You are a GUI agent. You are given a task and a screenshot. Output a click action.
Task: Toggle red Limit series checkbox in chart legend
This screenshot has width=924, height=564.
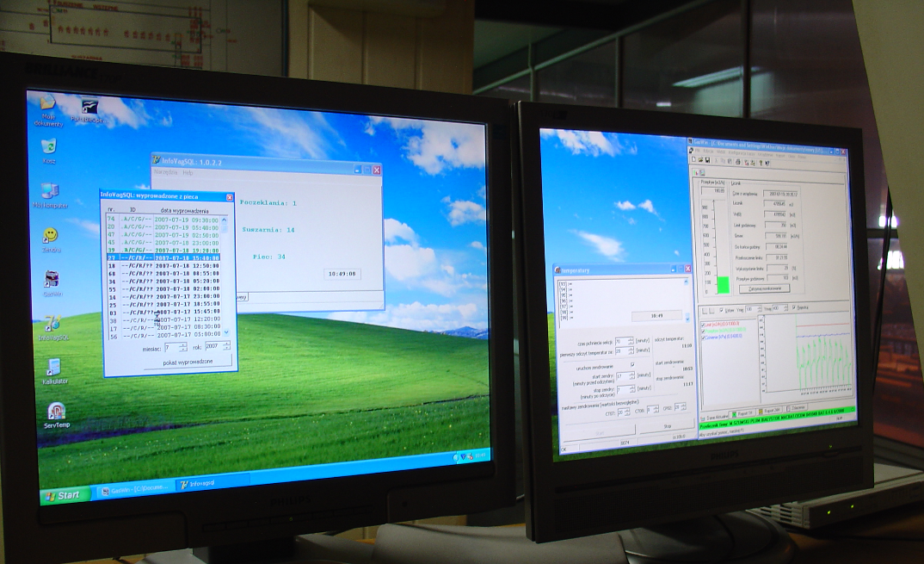703,325
